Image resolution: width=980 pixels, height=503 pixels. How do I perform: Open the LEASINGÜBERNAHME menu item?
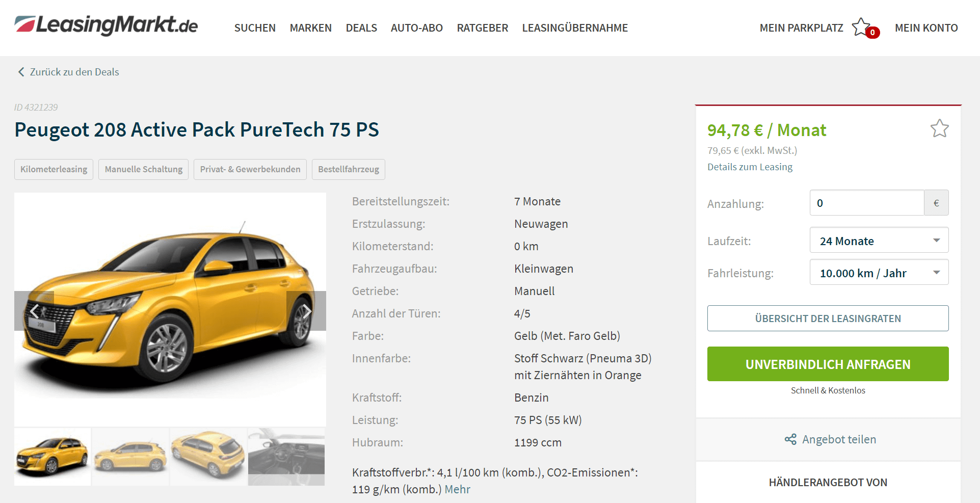575,28
